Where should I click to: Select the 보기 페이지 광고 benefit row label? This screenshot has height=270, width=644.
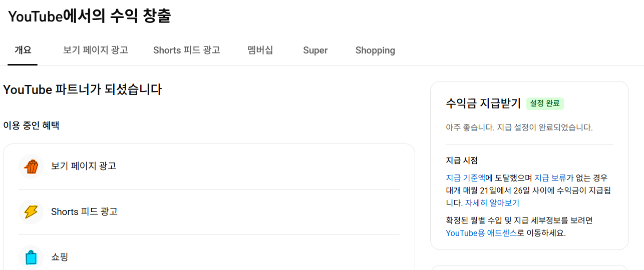[x=84, y=166]
